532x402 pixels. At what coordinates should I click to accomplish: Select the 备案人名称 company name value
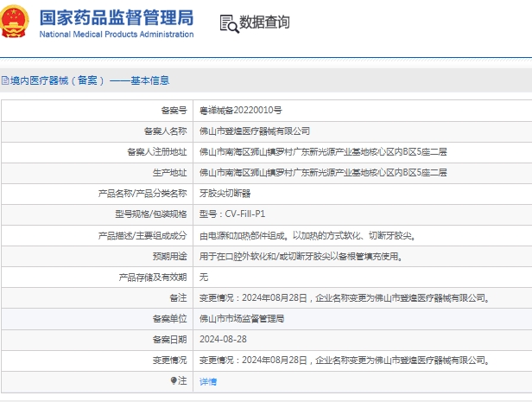point(255,131)
